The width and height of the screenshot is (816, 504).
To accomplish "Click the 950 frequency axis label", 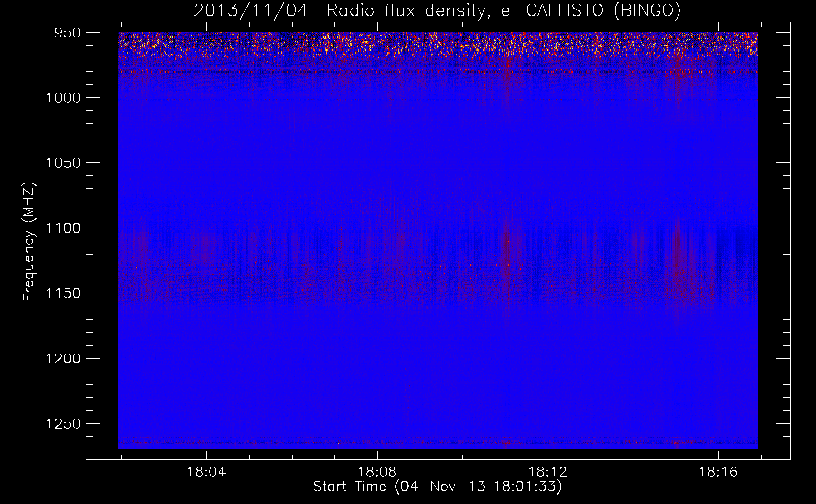I will [x=68, y=33].
